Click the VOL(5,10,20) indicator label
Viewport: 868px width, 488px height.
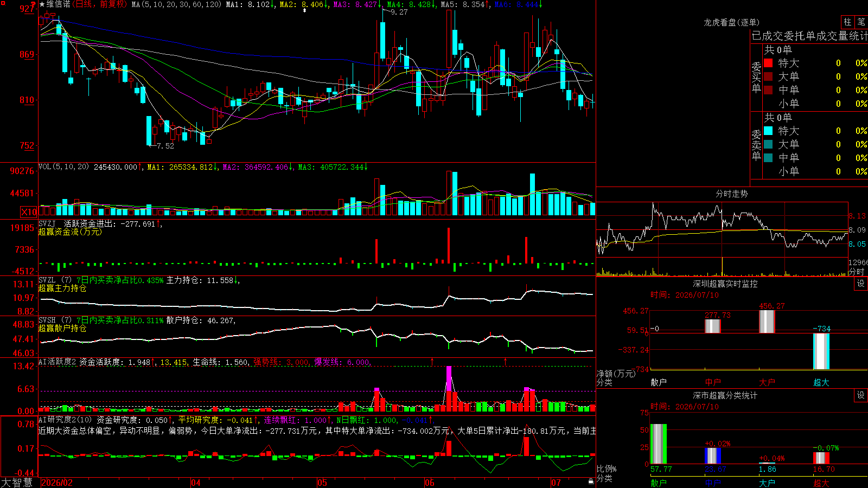(64, 167)
